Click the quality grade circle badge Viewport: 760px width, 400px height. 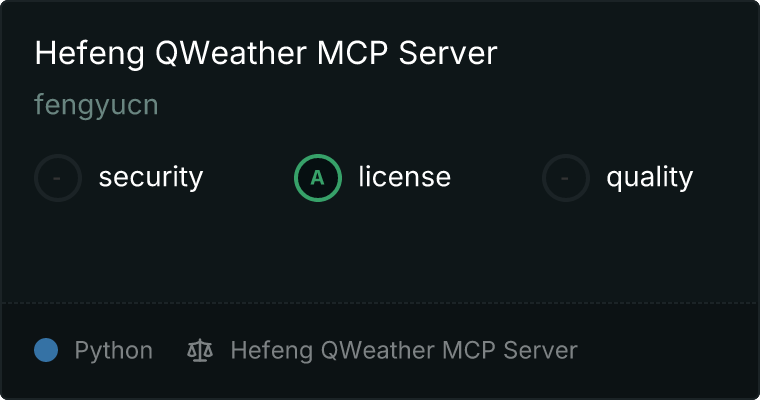pos(566,178)
